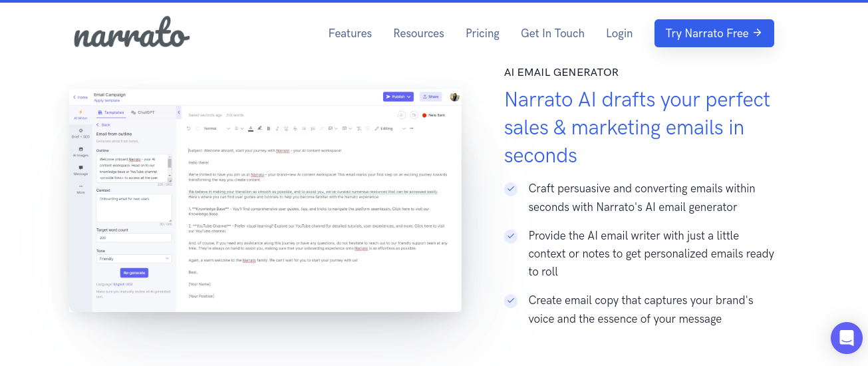Open the More sidebar item
The width and height of the screenshot is (868, 366).
80,188
